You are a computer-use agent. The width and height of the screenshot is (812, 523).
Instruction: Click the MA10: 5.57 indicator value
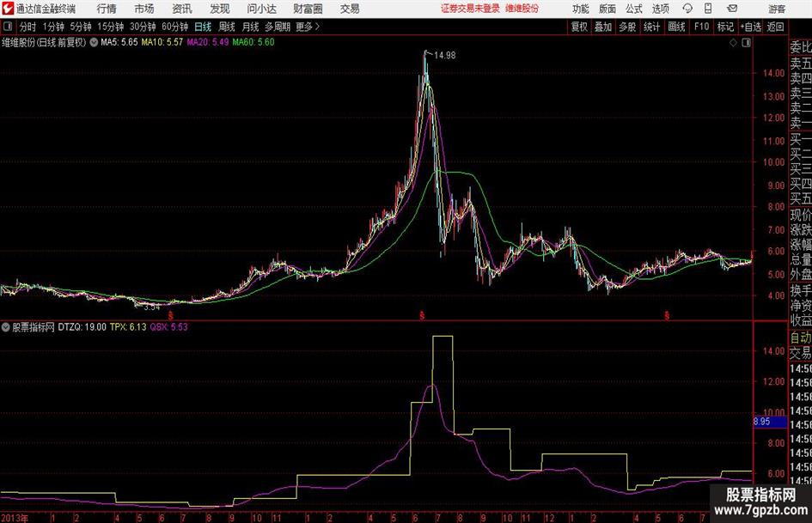pos(162,42)
